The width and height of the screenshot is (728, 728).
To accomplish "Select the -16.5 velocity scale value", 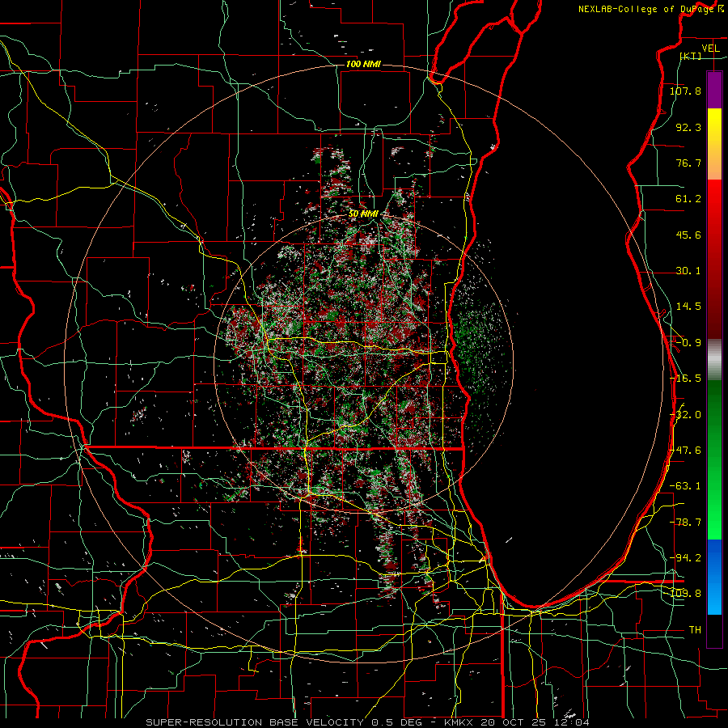I will (685, 379).
